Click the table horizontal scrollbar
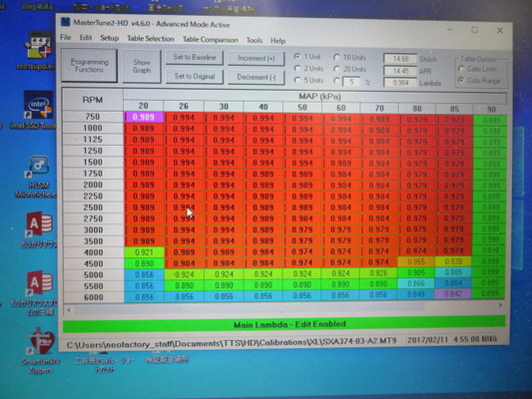Screen dimensions: 532x399 (x=284, y=308)
